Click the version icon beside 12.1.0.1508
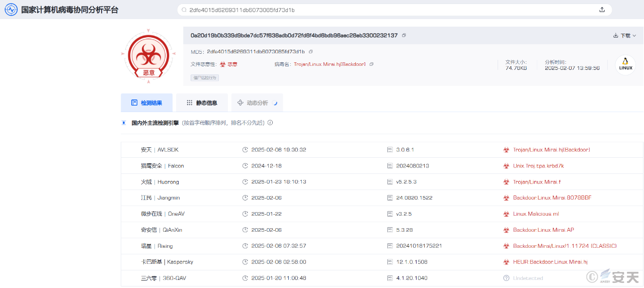This screenshot has width=644, height=288. tap(390, 262)
